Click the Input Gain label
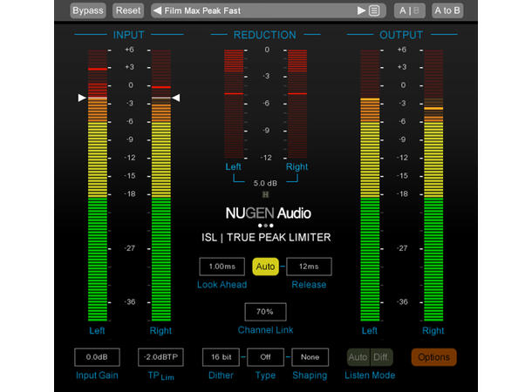532x392 pixels. click(x=97, y=375)
